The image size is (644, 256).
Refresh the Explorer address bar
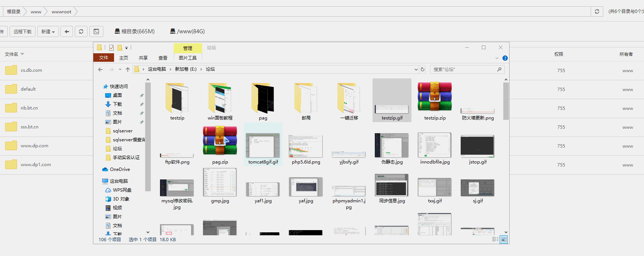(x=423, y=70)
